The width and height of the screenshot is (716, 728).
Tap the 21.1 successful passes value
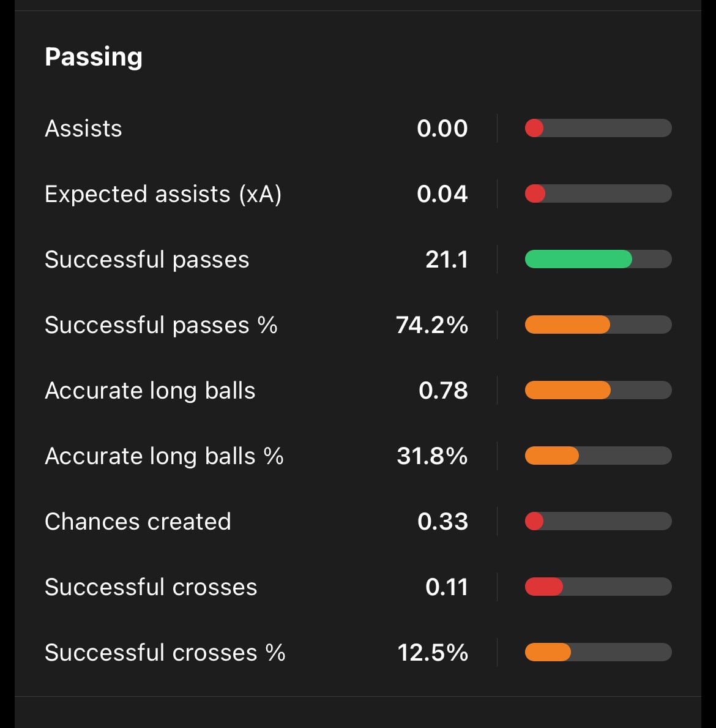click(446, 260)
